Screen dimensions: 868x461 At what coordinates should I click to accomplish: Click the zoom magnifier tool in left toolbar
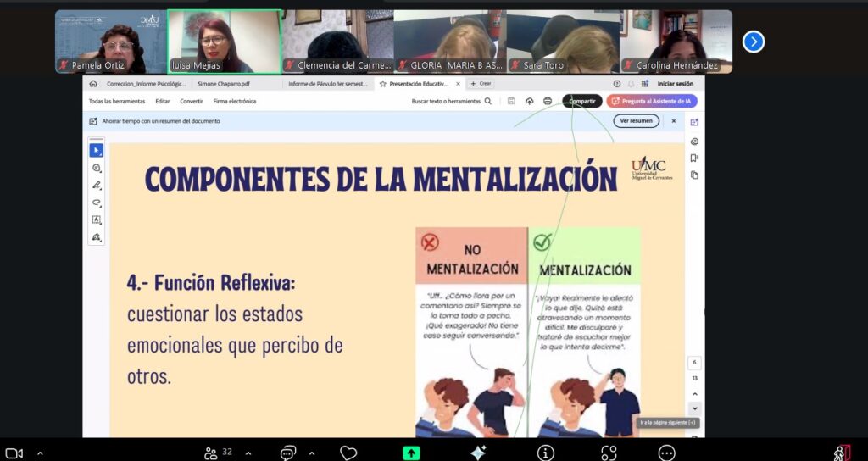[x=97, y=168]
